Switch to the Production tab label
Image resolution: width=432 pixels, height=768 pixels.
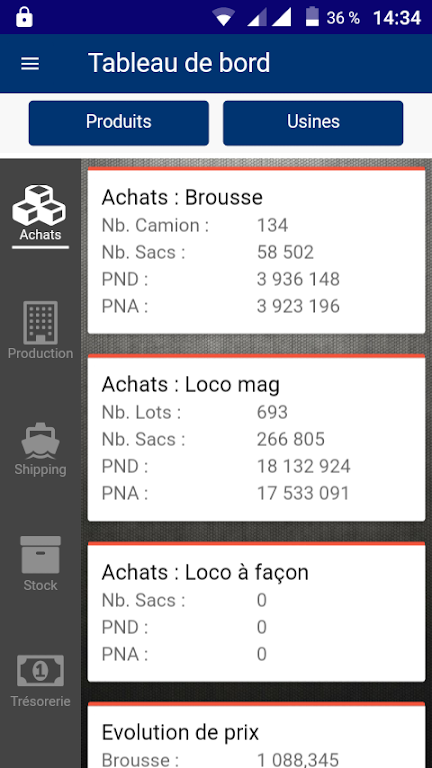(40, 353)
